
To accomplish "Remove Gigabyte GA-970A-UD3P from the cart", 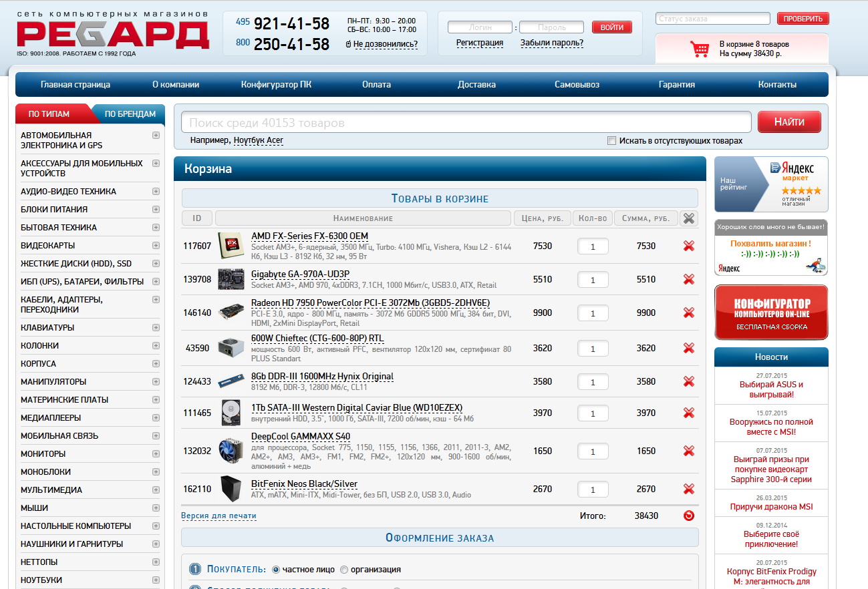I will point(689,279).
